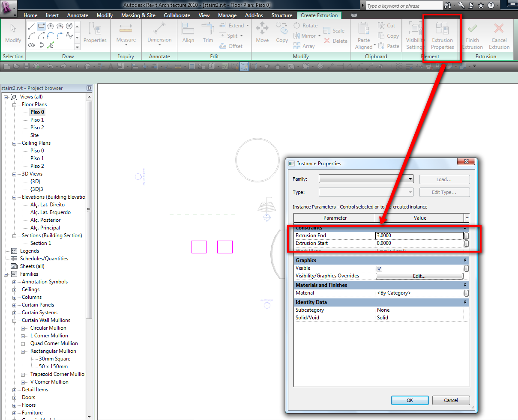The height and width of the screenshot is (420, 518).
Task: Collapse the Floor Plans tree node
Action: [x=14, y=105]
